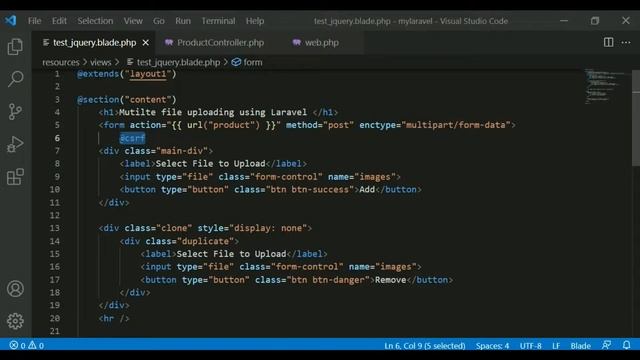Open the Run and Debug view

click(x=15, y=144)
